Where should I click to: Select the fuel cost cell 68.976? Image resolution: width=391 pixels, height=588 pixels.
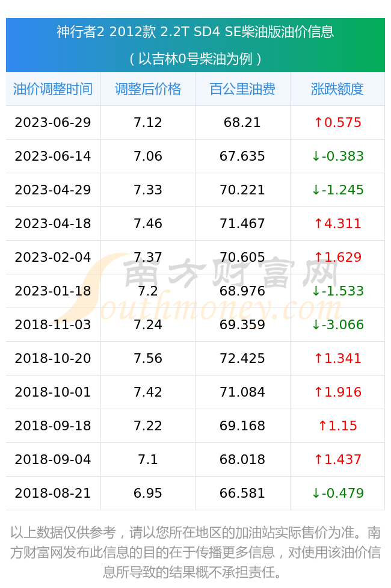pyautogui.click(x=242, y=291)
